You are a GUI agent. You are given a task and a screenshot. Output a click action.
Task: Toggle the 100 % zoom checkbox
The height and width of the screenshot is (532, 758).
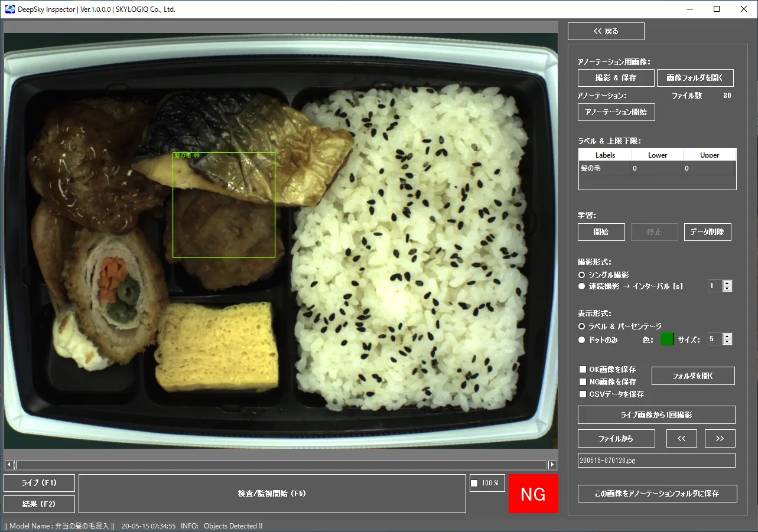pyautogui.click(x=474, y=484)
